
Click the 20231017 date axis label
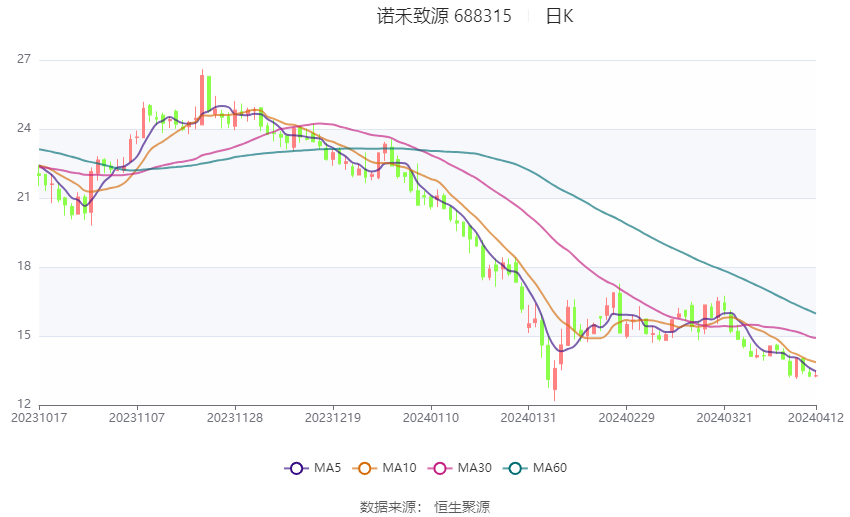point(39,417)
